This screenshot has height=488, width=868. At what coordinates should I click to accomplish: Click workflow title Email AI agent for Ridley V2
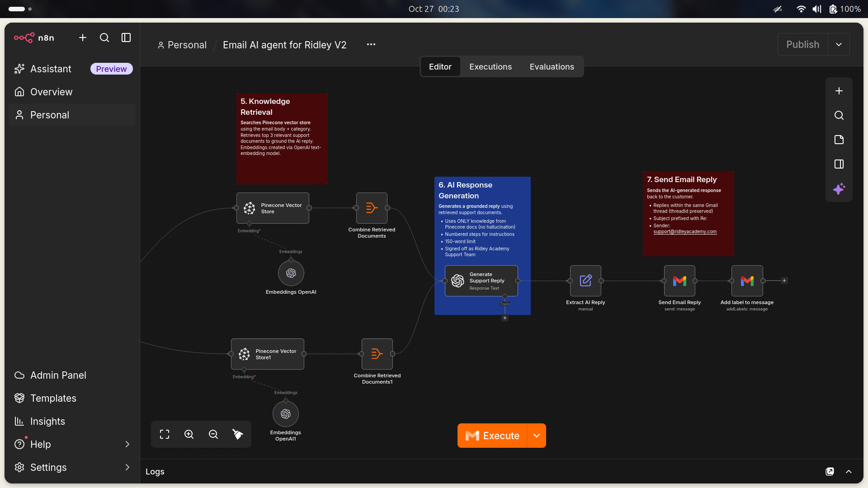point(284,45)
